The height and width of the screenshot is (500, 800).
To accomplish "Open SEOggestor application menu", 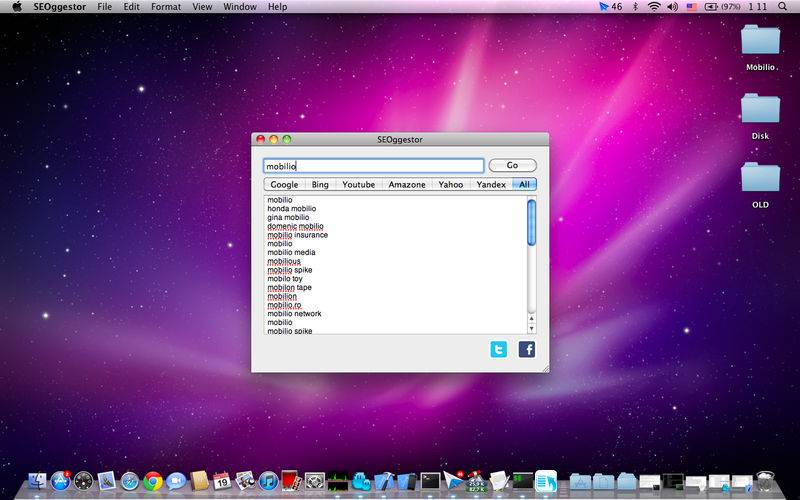I will coord(60,7).
